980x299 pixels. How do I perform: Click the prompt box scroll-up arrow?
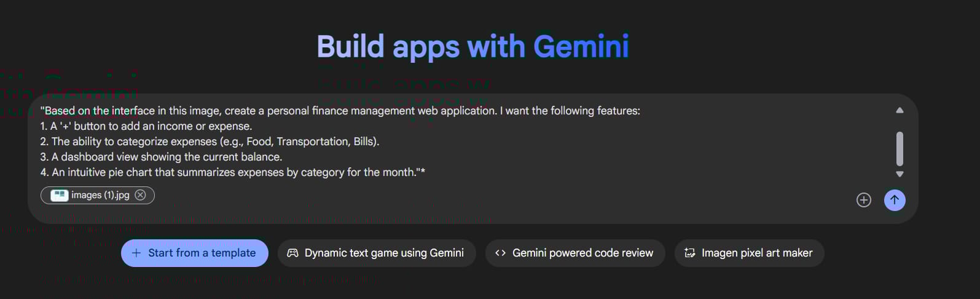coord(900,111)
